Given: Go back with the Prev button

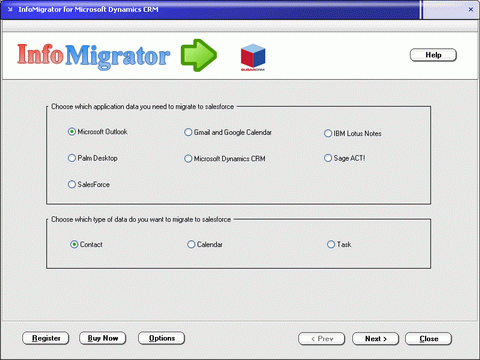Looking at the screenshot, I should (322, 339).
